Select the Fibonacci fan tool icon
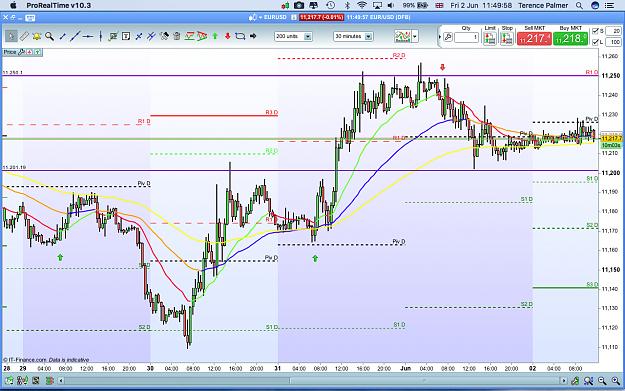The height and width of the screenshot is (391, 625). (202, 36)
